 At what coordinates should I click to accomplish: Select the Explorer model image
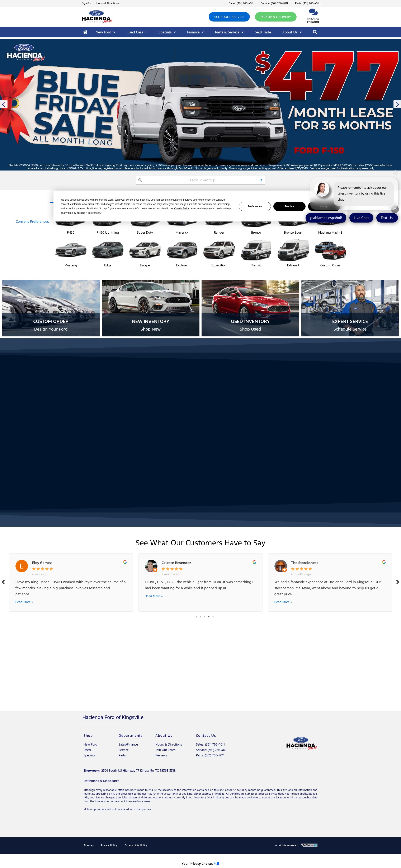click(x=182, y=250)
